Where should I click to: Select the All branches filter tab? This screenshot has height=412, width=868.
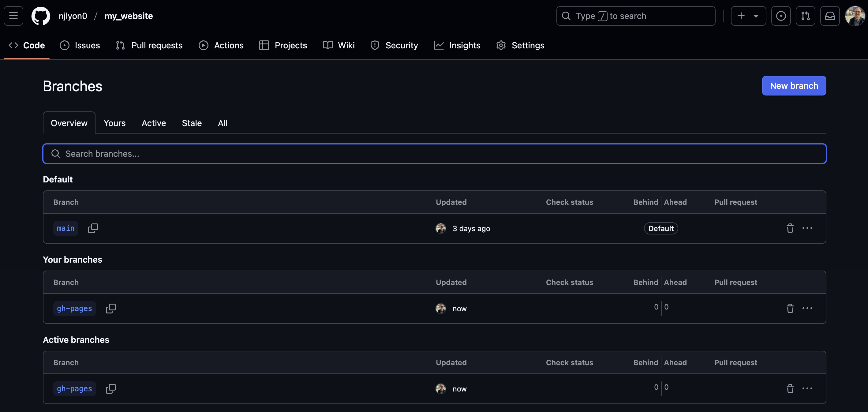pos(223,122)
